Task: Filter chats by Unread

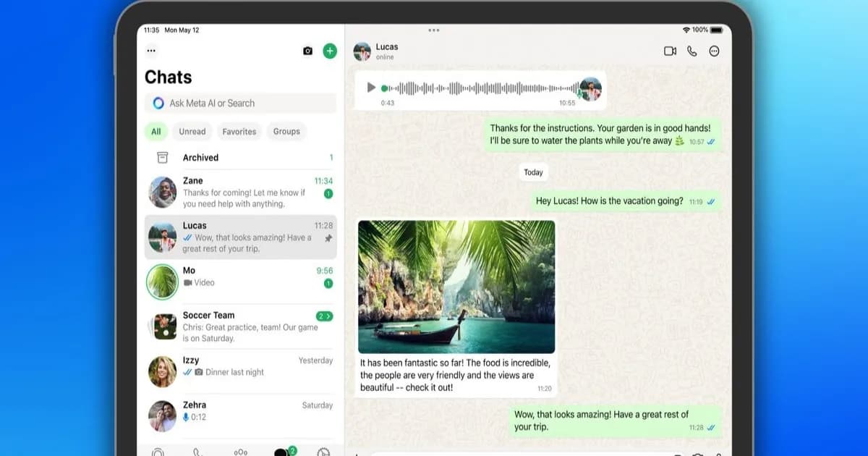Action: (192, 132)
